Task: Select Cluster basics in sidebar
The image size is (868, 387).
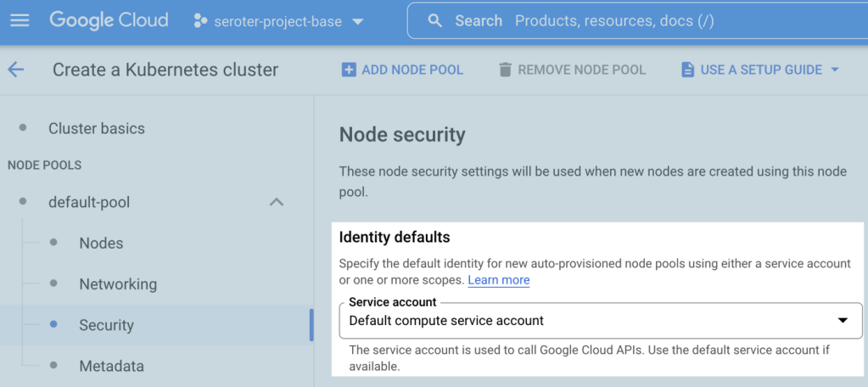Action: 96,128
